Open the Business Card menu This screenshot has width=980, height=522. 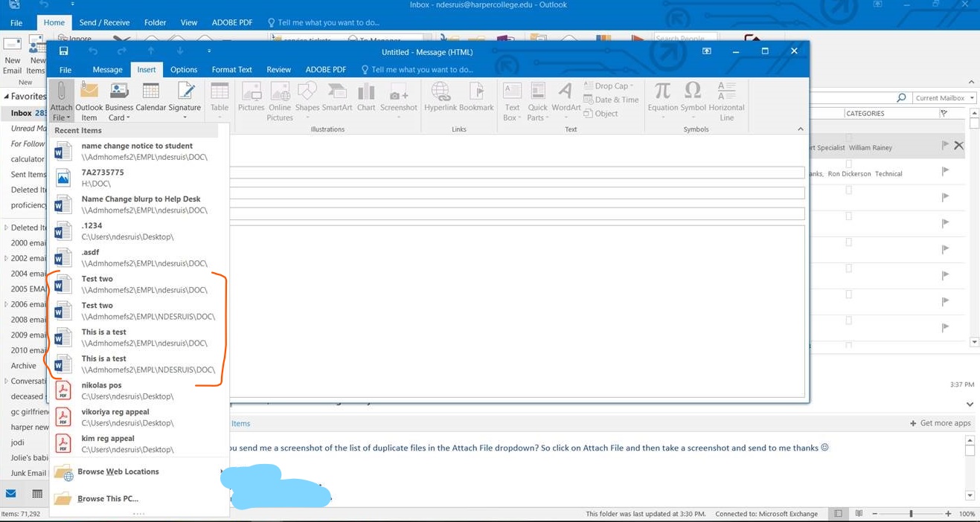point(119,102)
